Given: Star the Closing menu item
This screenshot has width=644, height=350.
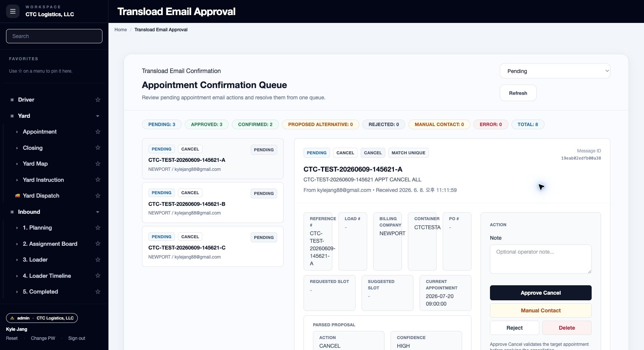Looking at the screenshot, I should tap(98, 148).
